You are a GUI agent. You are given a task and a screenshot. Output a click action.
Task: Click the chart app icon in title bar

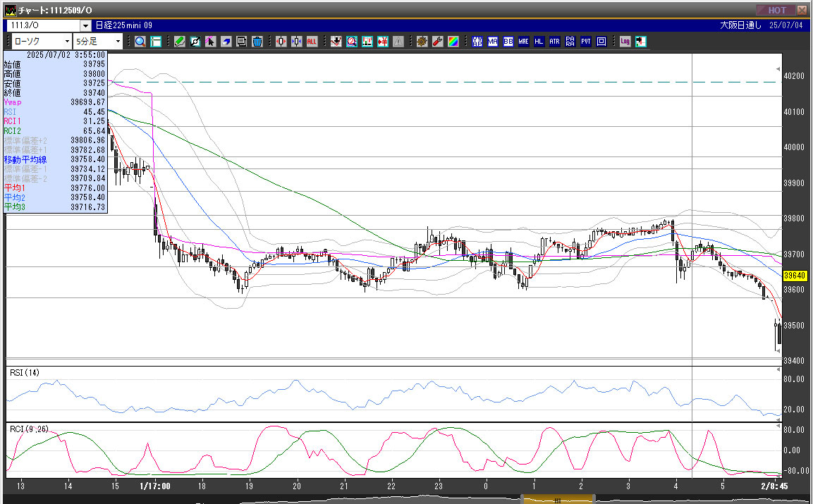tap(11, 10)
